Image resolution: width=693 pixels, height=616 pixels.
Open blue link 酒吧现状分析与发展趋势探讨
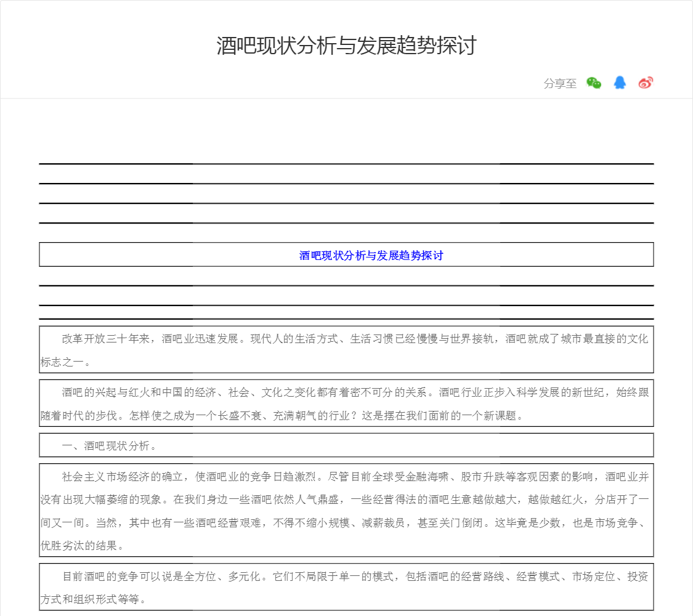pos(371,256)
